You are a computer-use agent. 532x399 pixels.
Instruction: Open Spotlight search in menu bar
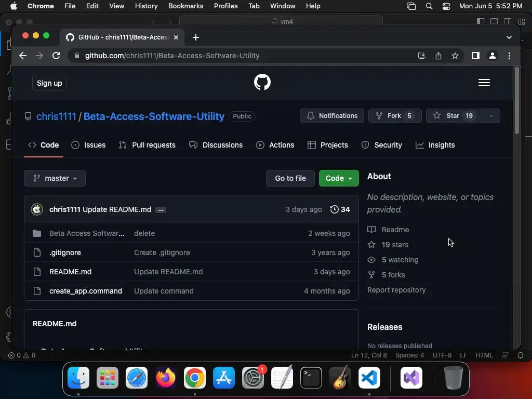[x=429, y=6]
